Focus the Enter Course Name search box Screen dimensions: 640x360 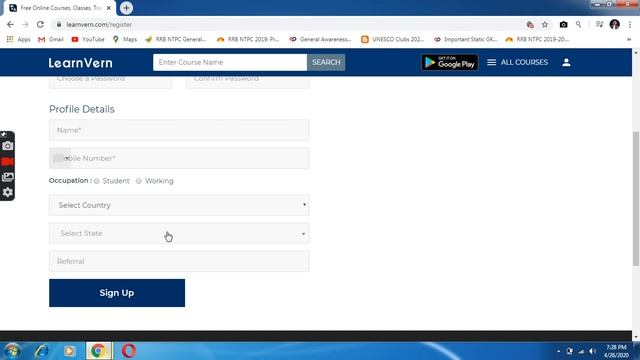[x=230, y=62]
